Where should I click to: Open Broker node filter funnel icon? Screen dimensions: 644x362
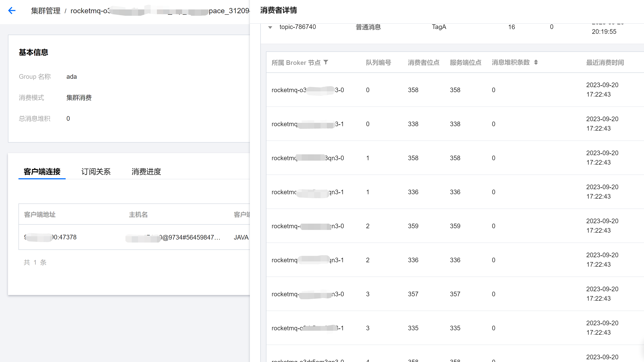coord(326,62)
